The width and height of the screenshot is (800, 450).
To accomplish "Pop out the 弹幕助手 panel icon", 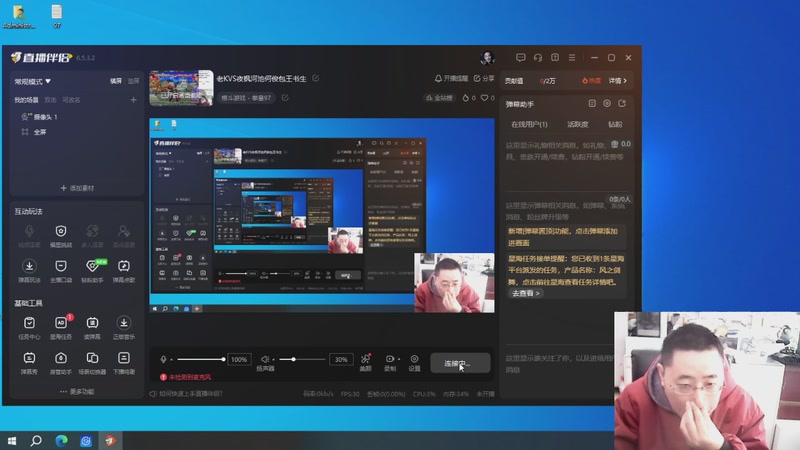I will click(x=622, y=104).
